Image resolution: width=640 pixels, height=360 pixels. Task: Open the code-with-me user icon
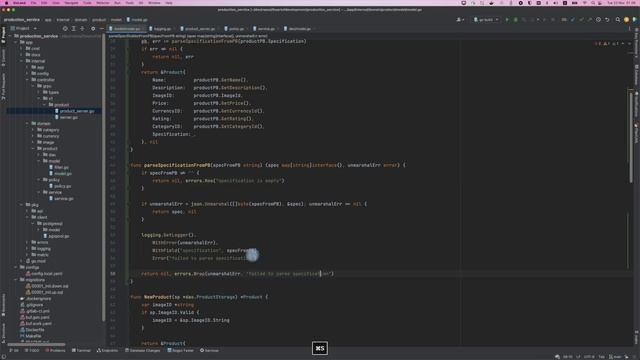tap(460, 20)
